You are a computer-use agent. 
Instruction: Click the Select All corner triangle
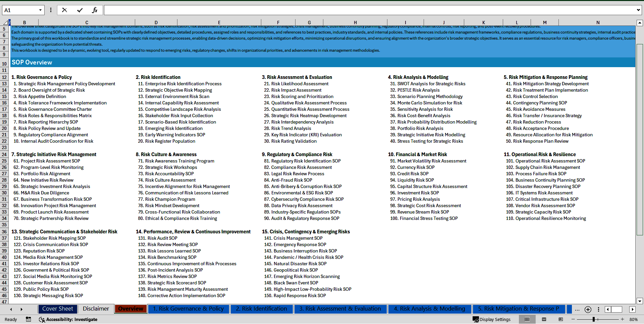point(5,23)
